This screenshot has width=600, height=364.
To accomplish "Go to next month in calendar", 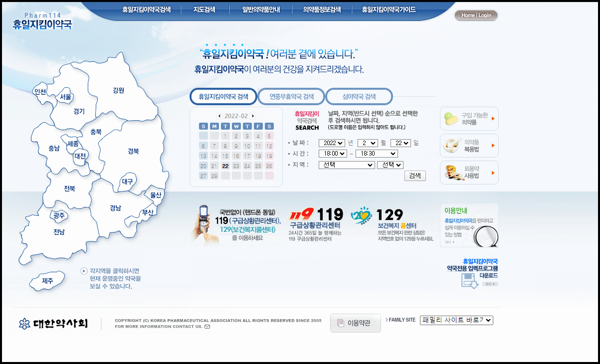I will pos(252,116).
